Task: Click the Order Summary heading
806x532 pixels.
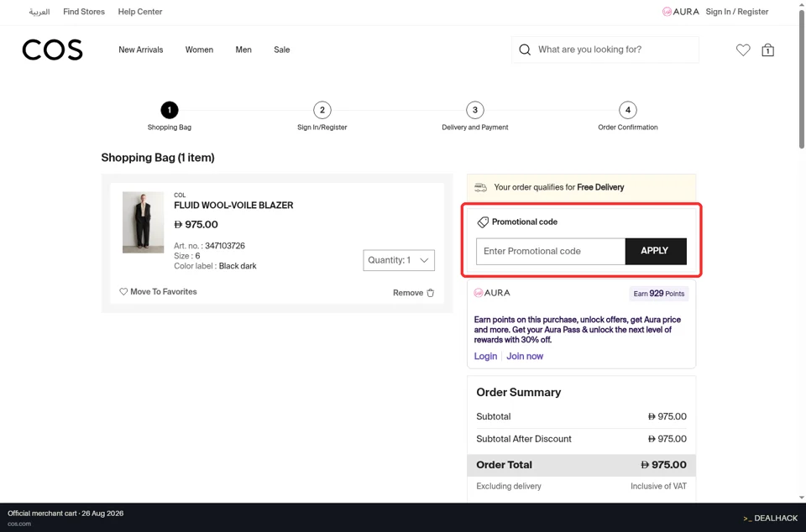Action: pyautogui.click(x=518, y=393)
